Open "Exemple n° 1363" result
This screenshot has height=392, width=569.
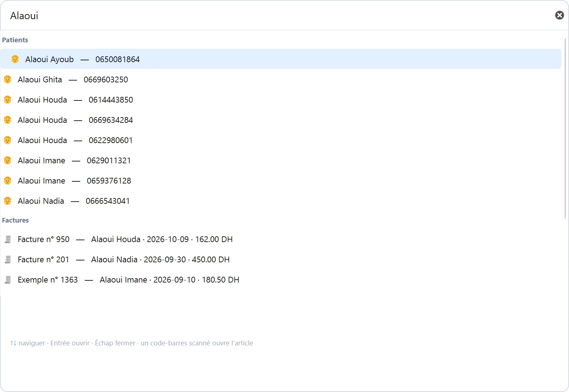(48, 280)
